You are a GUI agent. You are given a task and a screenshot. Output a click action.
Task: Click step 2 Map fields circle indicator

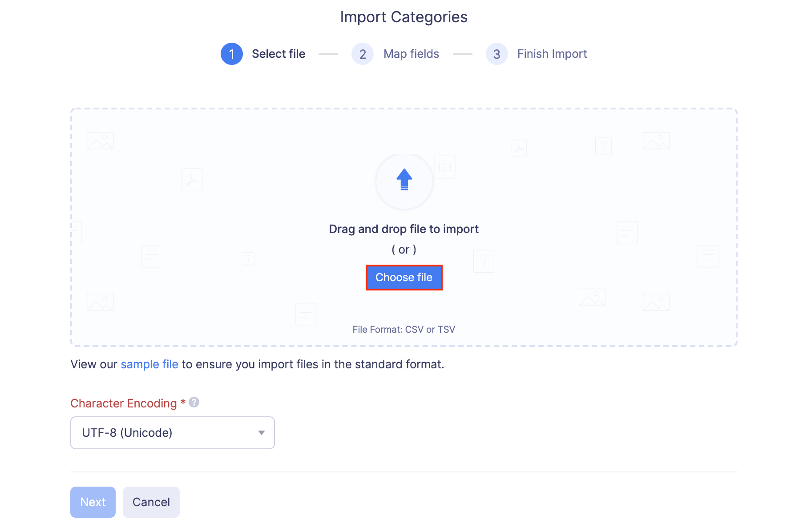coord(363,54)
